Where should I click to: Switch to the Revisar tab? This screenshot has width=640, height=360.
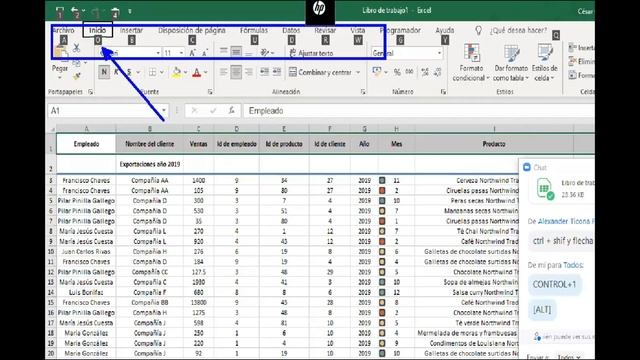tap(325, 30)
